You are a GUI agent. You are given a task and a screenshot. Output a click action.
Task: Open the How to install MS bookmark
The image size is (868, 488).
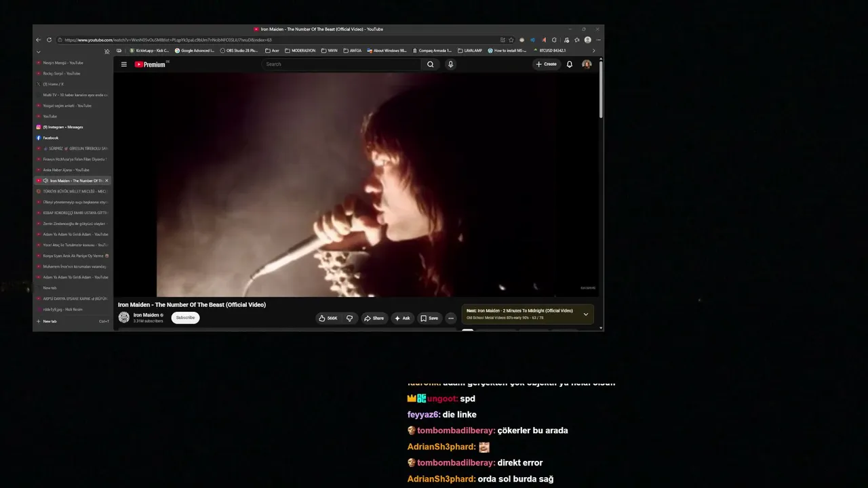coord(507,51)
